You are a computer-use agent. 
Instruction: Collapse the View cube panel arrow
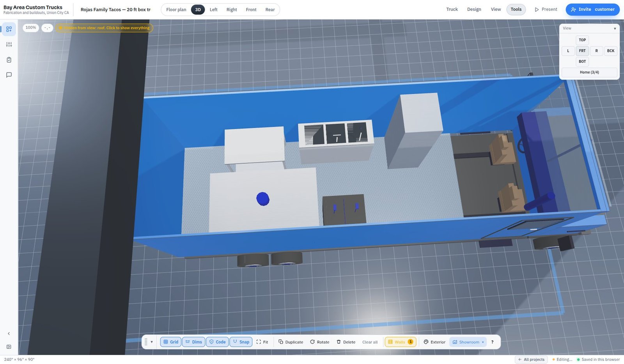click(x=615, y=28)
